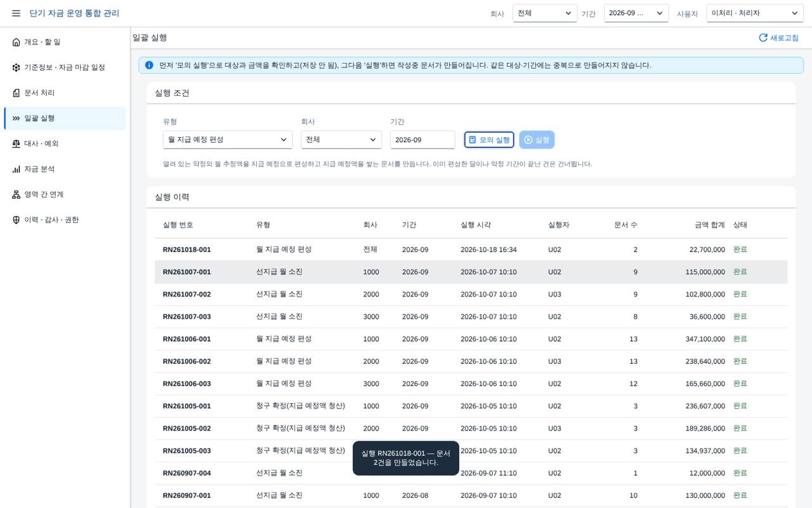Click the 실행 button with play icon

point(537,140)
